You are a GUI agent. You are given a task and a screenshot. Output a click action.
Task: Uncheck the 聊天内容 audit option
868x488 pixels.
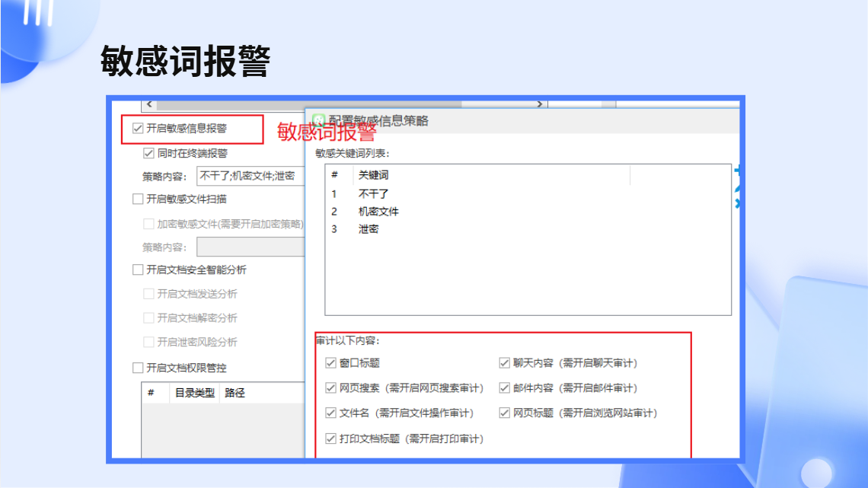[x=504, y=363]
